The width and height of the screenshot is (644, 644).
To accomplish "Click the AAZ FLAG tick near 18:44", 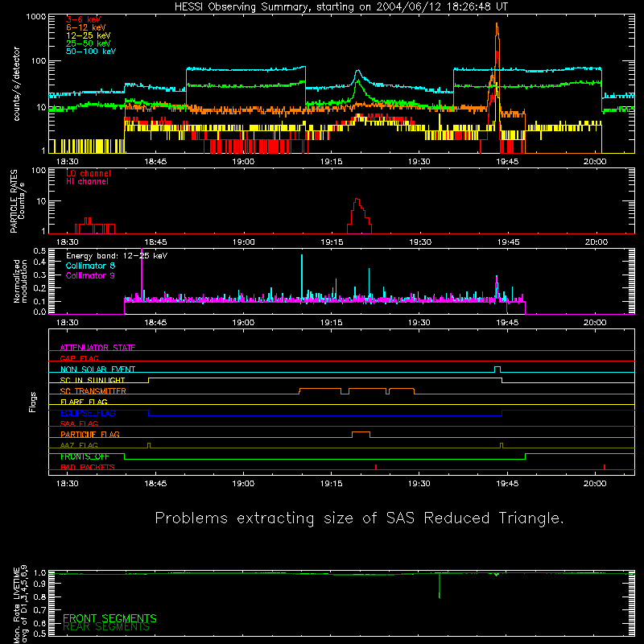I will click(x=149, y=445).
